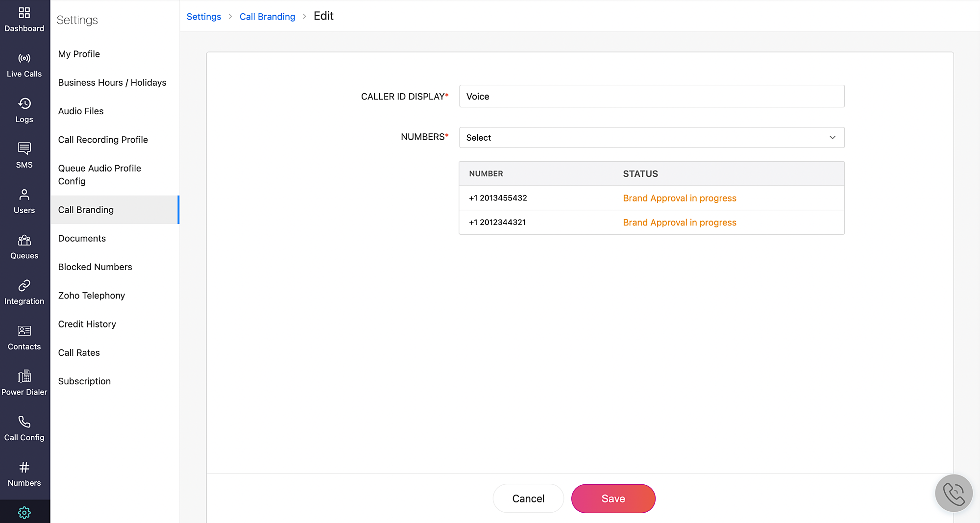
Task: Click the Caller ID Display input field
Action: [652, 96]
